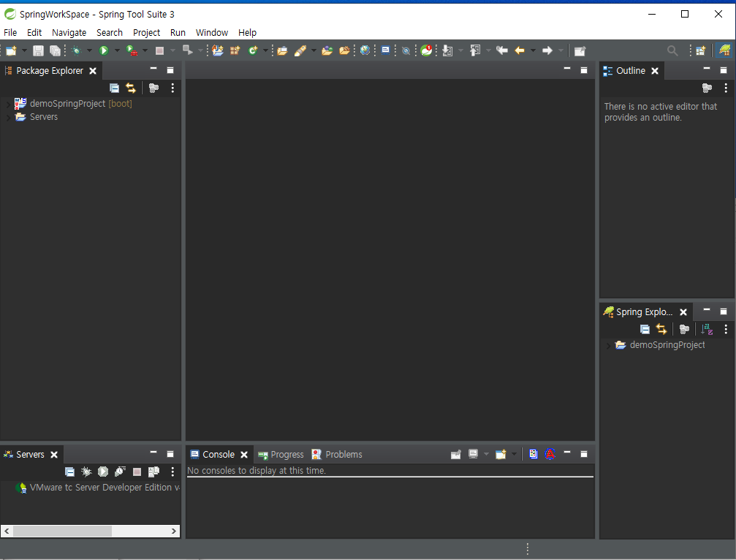Click the globe Web Browser icon
The height and width of the screenshot is (560, 736).
pyautogui.click(x=365, y=50)
